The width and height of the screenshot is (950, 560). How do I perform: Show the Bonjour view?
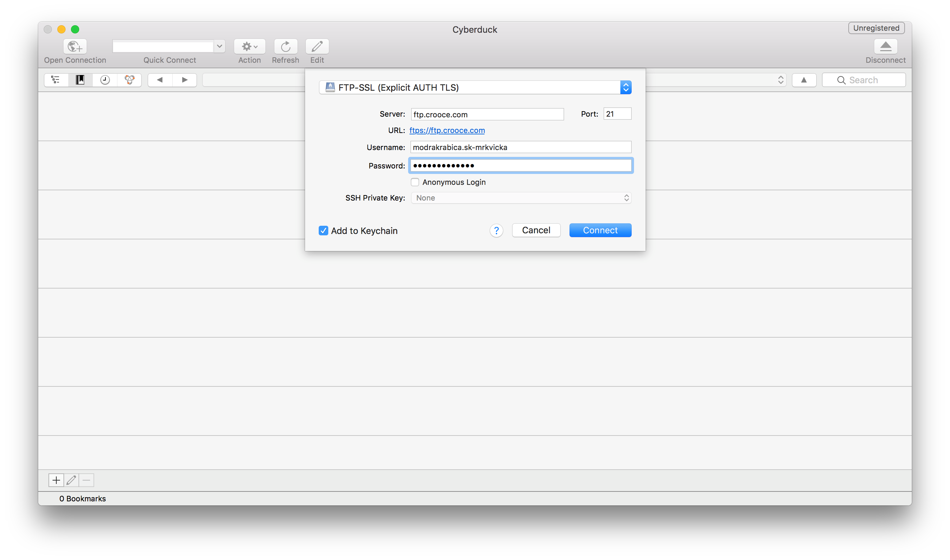130,80
